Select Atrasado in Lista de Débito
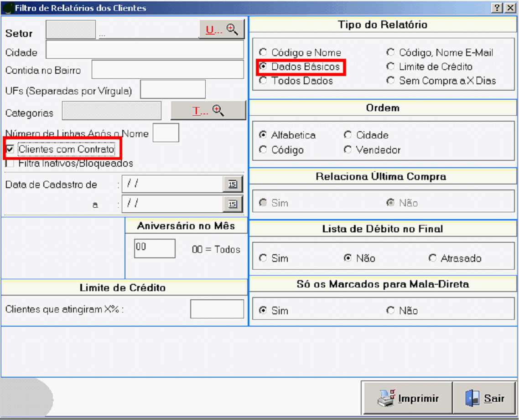The image size is (519, 420). (432, 258)
